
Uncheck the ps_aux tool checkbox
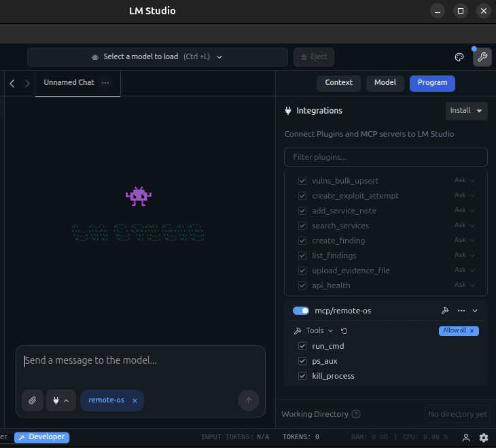click(x=302, y=361)
